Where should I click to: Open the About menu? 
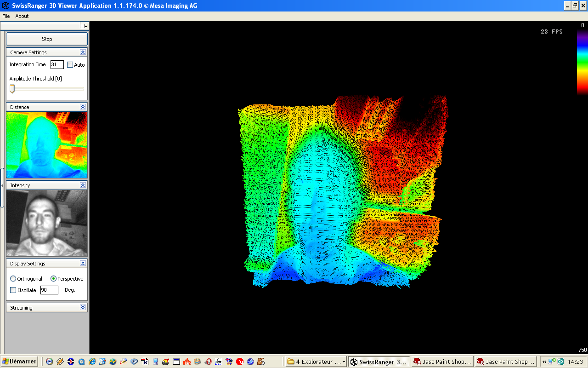(x=22, y=16)
